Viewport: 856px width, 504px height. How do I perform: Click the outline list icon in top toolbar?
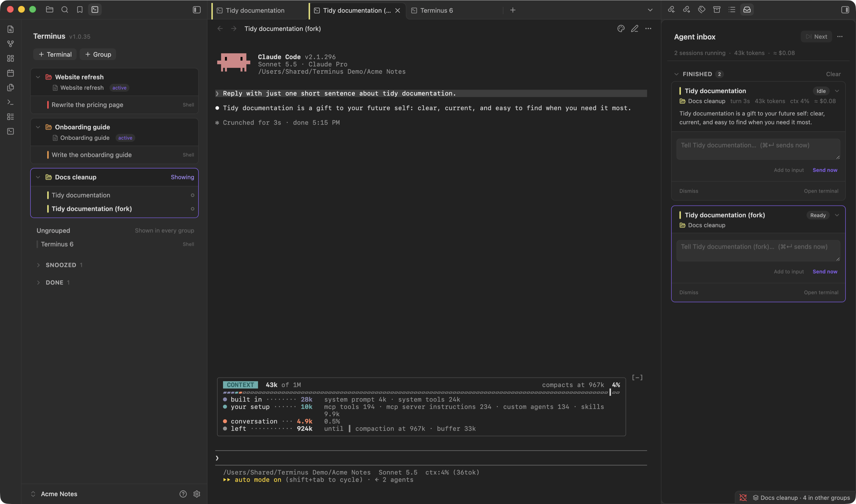[732, 10]
